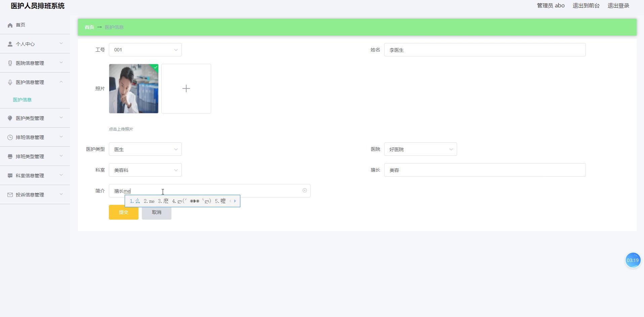Click the clock icon for 排班信息管理
Viewport: 644px width, 317px height.
click(x=10, y=137)
